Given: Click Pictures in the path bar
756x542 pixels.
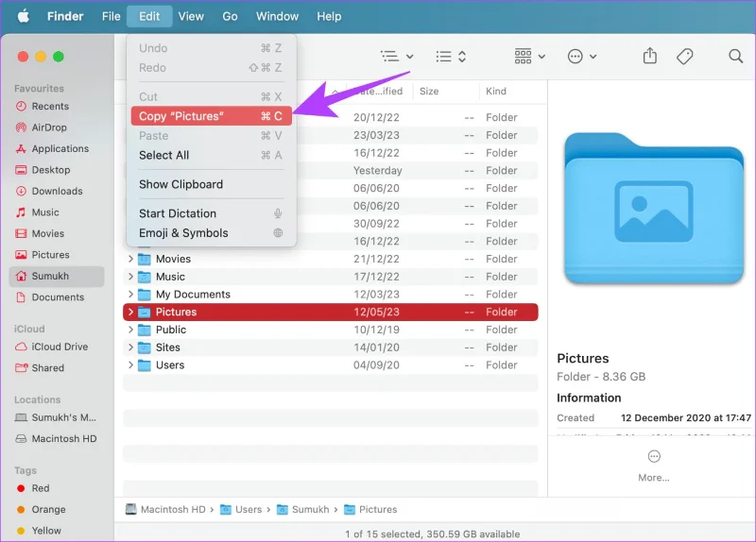Looking at the screenshot, I should [370, 510].
